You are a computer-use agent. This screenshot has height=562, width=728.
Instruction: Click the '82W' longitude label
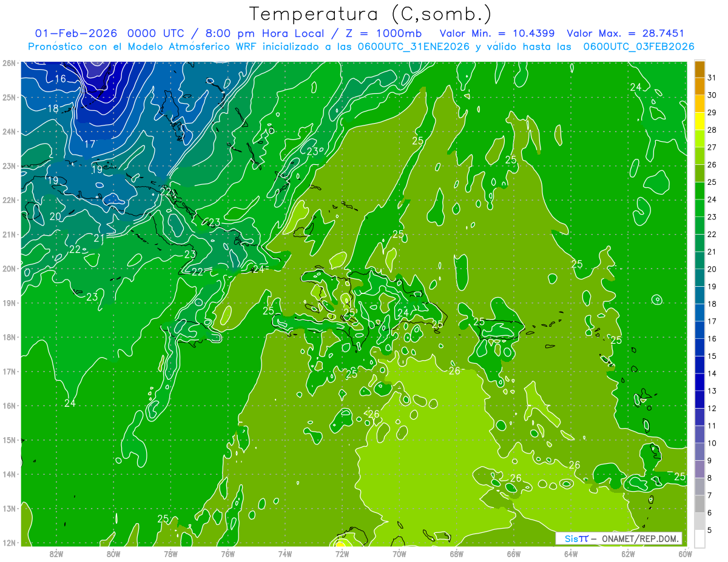pos(56,554)
